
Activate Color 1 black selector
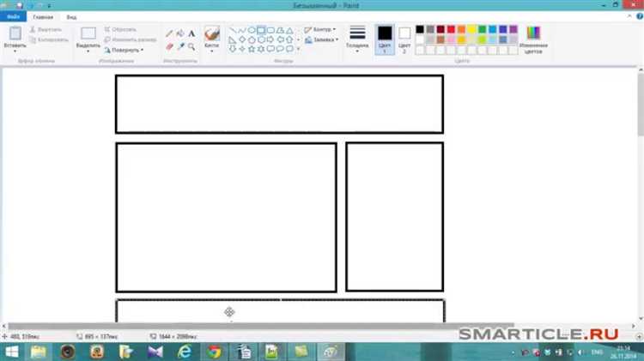tap(385, 39)
